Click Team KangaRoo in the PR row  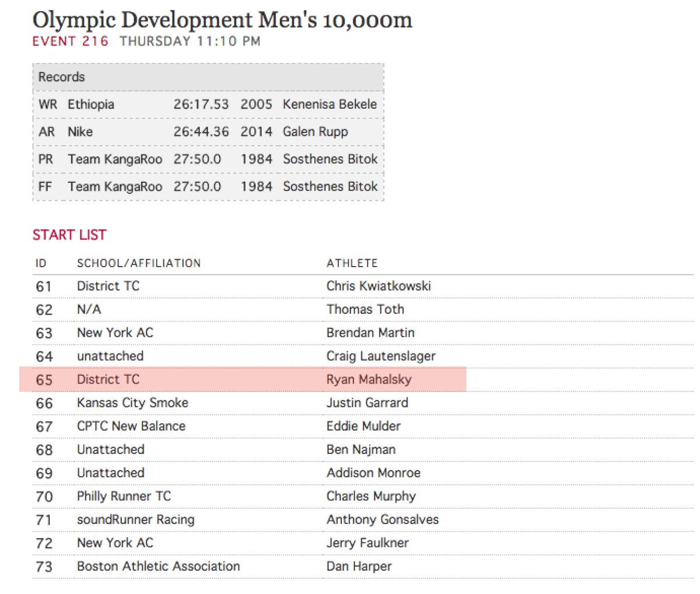click(115, 159)
